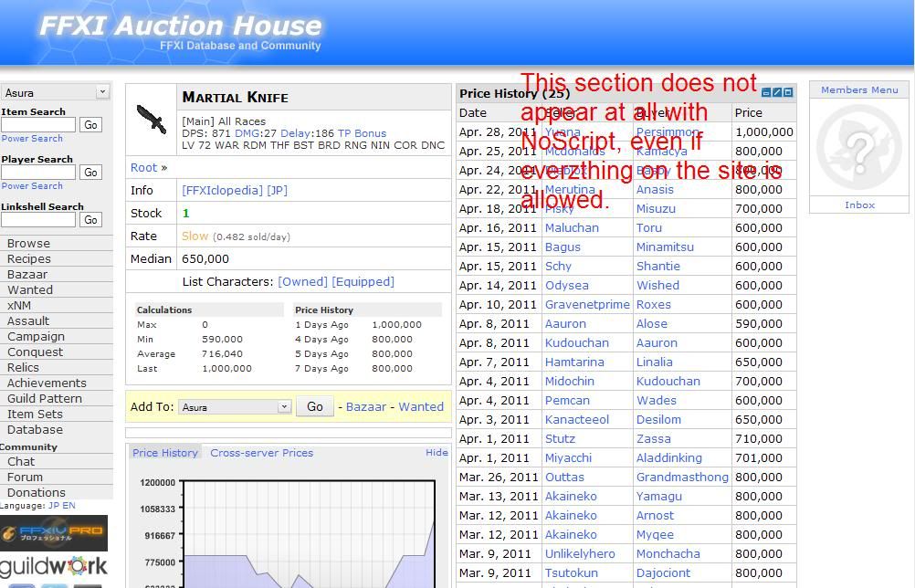
Task: Open the Inbox link
Action: (859, 205)
